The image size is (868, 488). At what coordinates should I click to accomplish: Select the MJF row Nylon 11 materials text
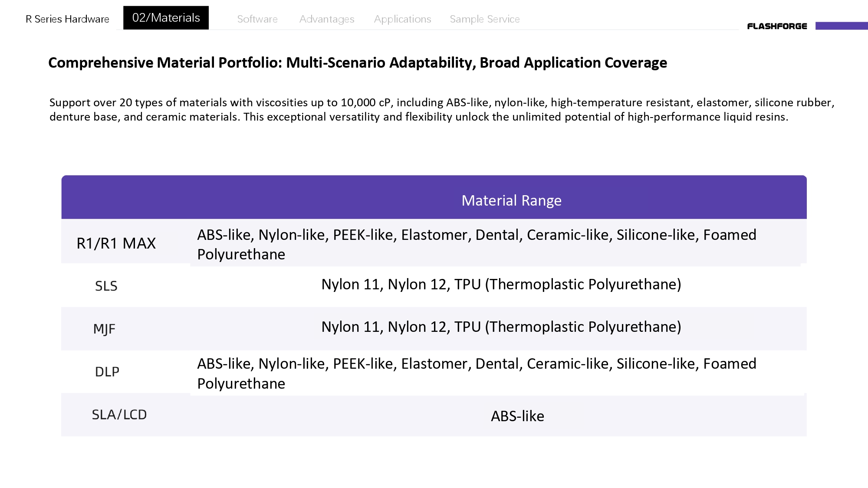[501, 327]
